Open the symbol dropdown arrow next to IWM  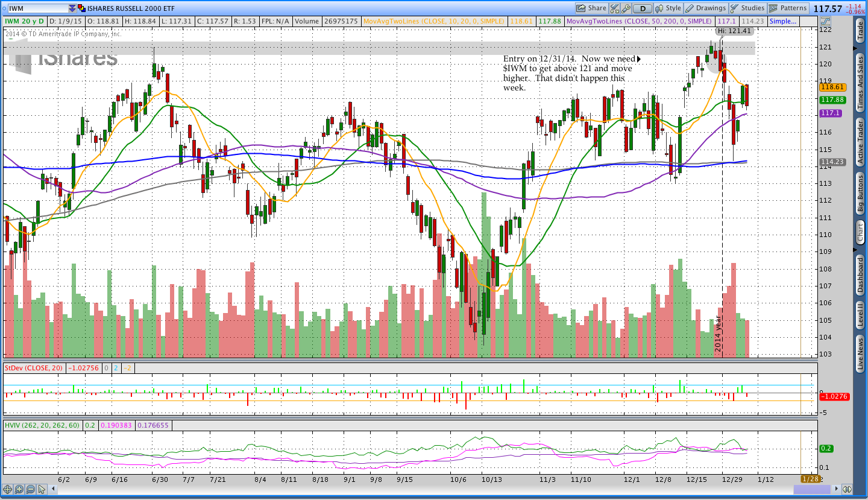point(72,8)
